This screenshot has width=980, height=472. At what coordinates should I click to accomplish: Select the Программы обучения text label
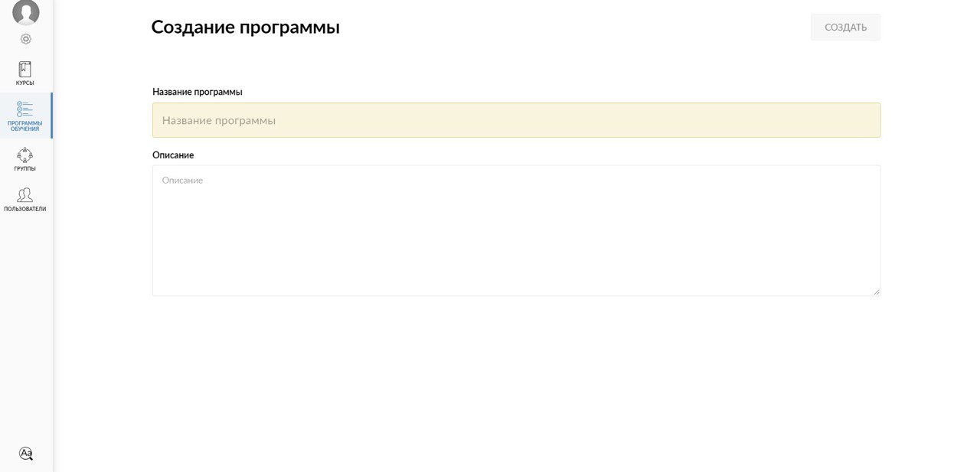pyautogui.click(x=25, y=125)
